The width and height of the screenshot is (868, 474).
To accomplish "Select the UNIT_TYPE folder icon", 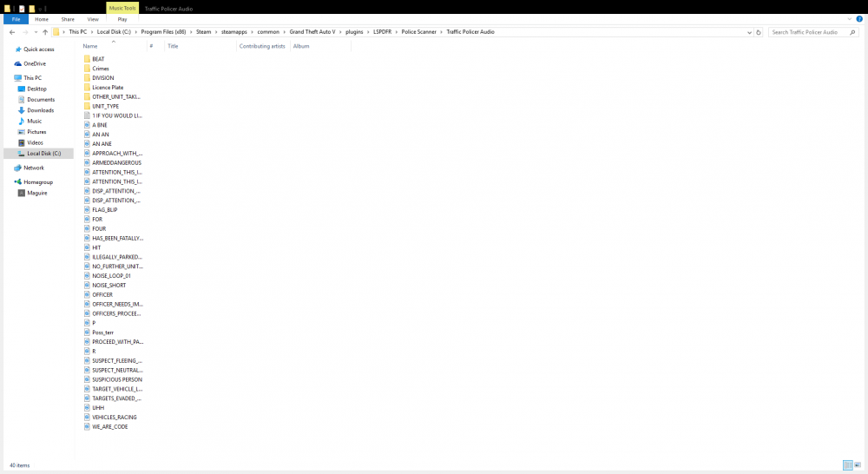I will (87, 106).
